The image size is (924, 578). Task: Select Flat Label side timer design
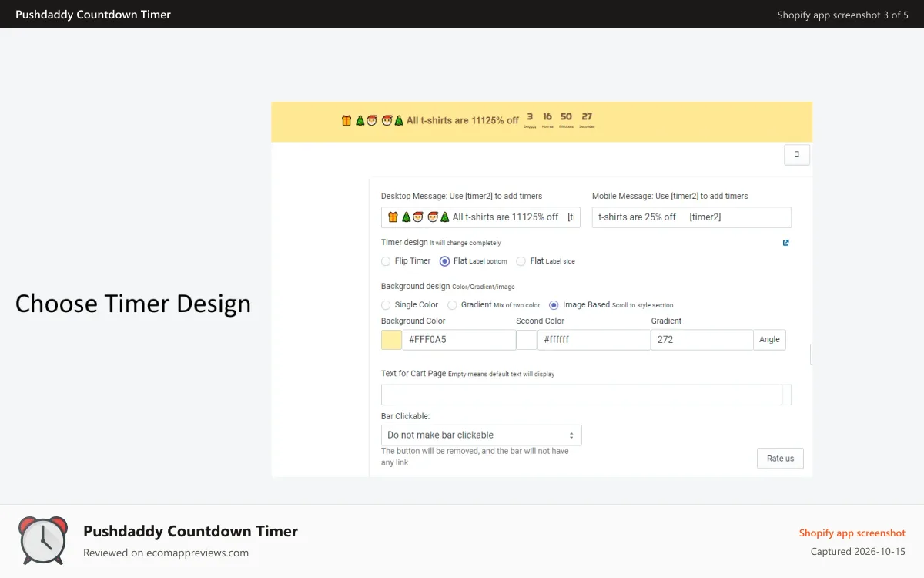coord(521,261)
